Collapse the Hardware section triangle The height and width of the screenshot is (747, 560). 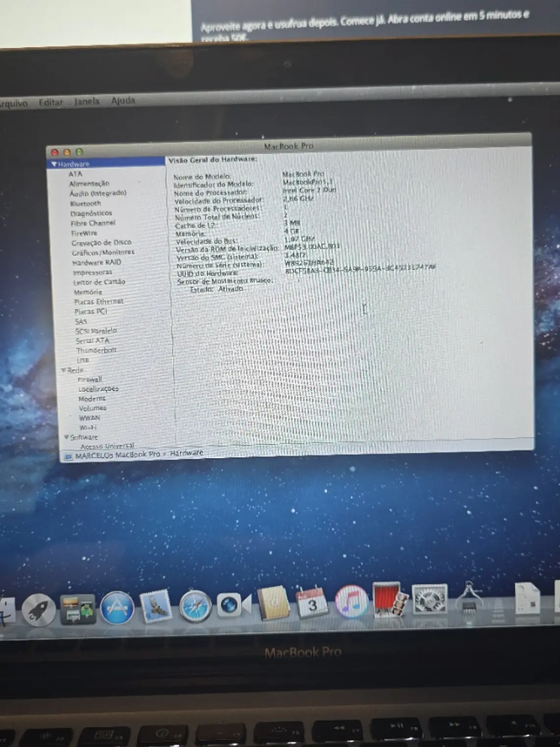pos(54,164)
